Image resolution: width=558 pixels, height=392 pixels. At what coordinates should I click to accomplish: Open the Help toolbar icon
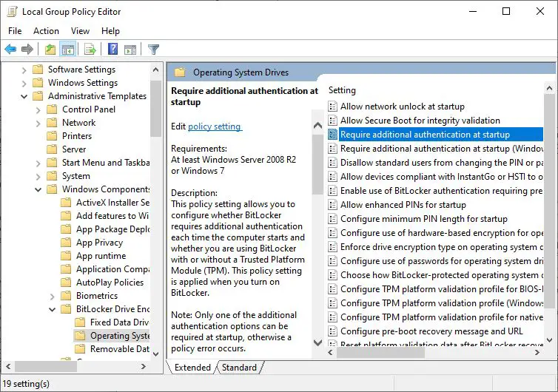112,49
